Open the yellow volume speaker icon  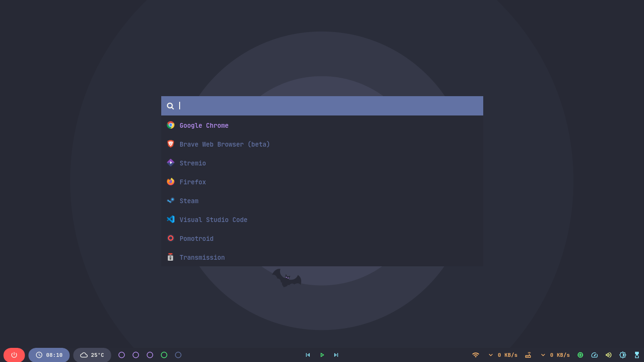point(609,355)
